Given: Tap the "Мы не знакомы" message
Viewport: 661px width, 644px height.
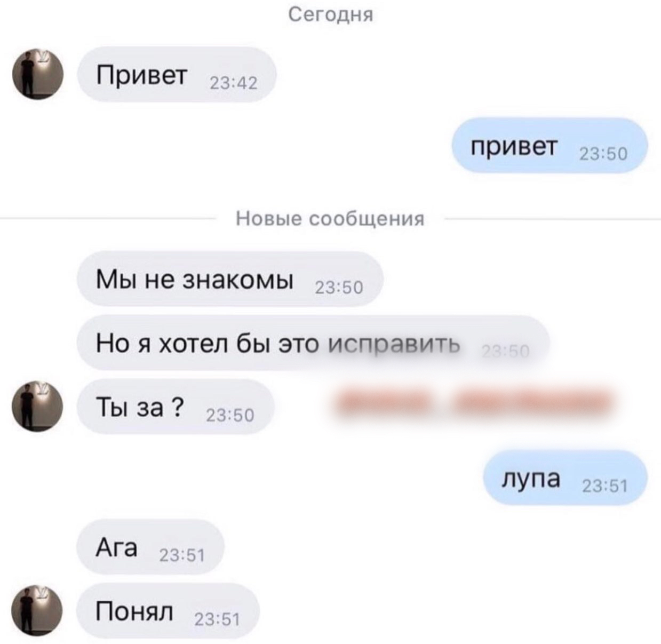Looking at the screenshot, I should pos(230,279).
